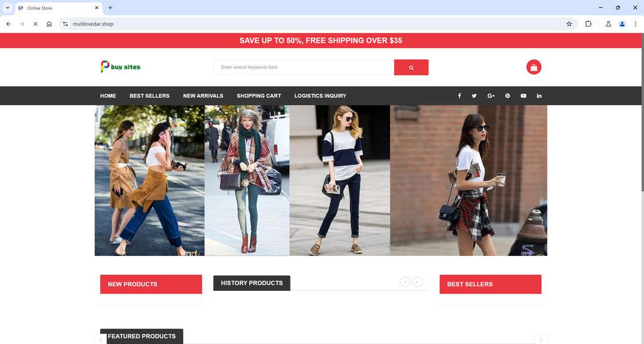The height and width of the screenshot is (344, 644).
Task: Select NEW ARRIVALS from the navigation
Action: coord(203,95)
